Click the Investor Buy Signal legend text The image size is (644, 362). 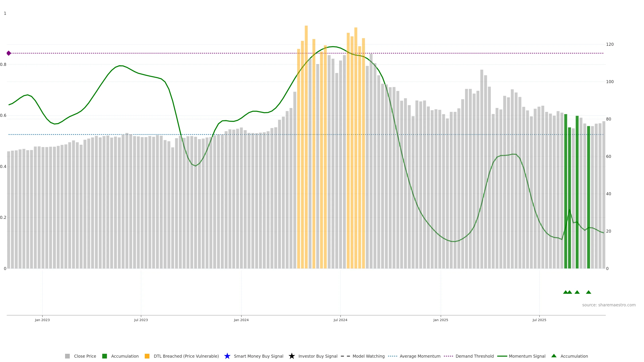coord(318,356)
